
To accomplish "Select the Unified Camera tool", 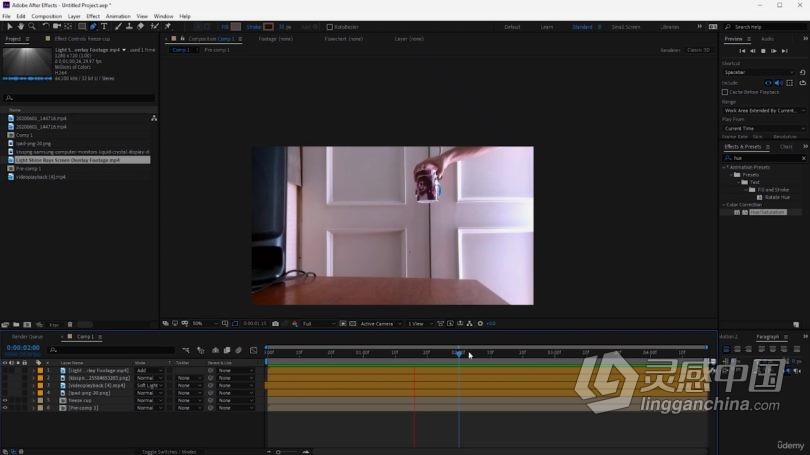I will click(57, 26).
